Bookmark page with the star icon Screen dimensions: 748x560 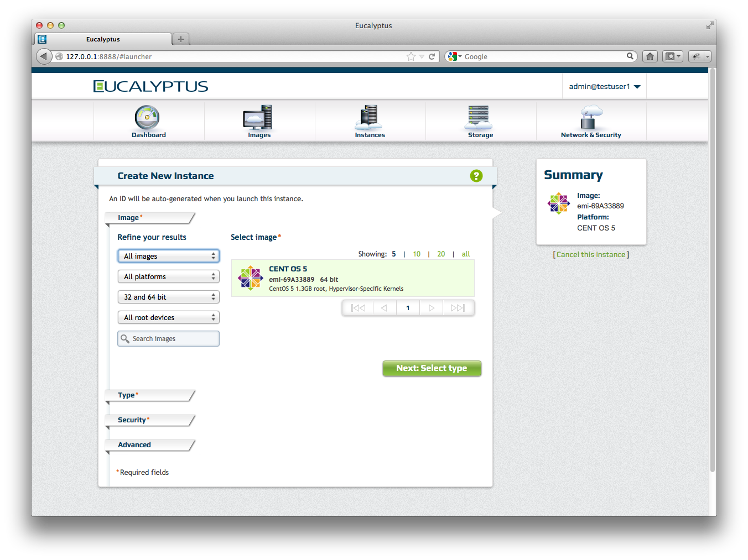pos(411,56)
